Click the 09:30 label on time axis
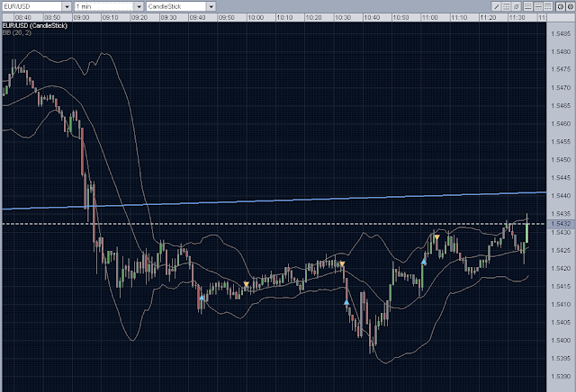This screenshot has height=392, width=576. [x=168, y=17]
